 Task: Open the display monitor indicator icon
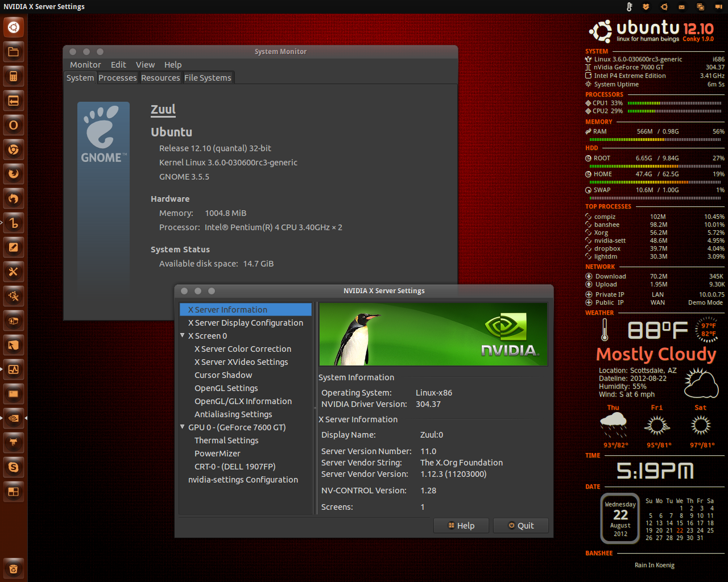pyautogui.click(x=718, y=7)
